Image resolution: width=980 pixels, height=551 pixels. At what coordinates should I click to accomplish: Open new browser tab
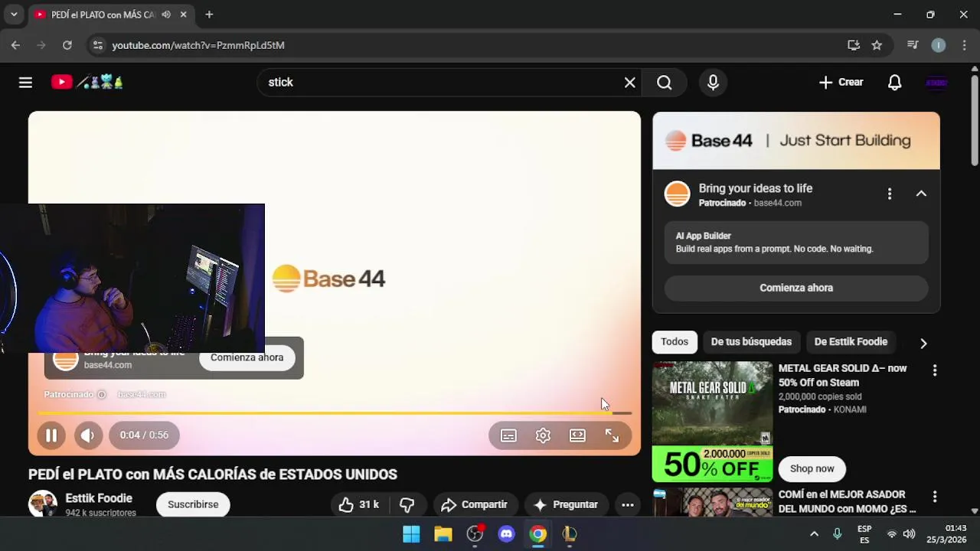(209, 15)
